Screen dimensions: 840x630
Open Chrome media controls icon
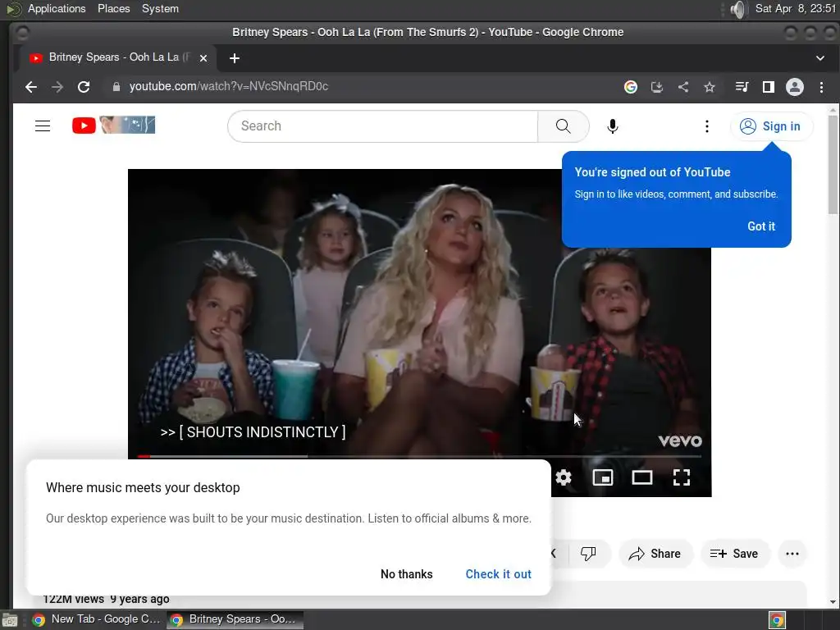(742, 87)
